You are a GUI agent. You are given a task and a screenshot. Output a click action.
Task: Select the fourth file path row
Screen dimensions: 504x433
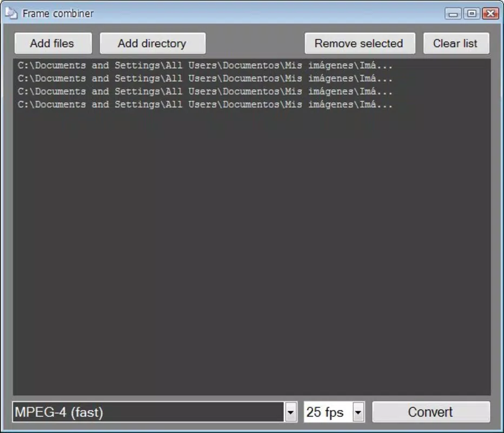pyautogui.click(x=251, y=104)
